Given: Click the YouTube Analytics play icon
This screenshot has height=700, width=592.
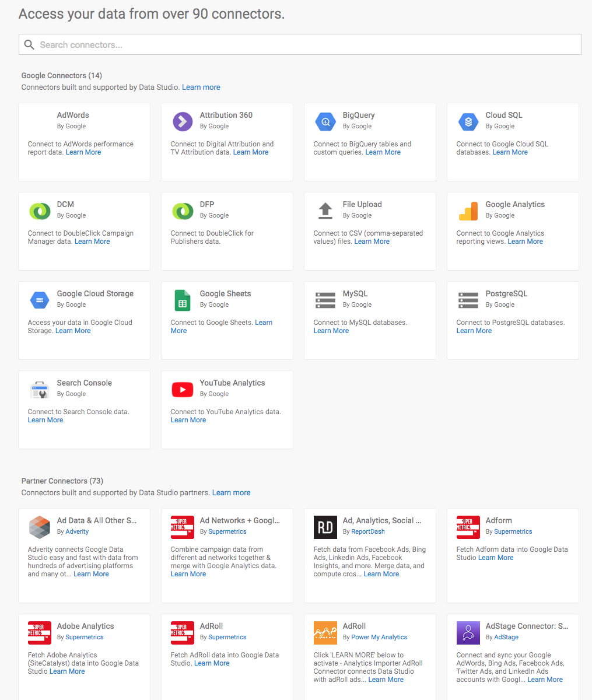Looking at the screenshot, I should [x=183, y=389].
